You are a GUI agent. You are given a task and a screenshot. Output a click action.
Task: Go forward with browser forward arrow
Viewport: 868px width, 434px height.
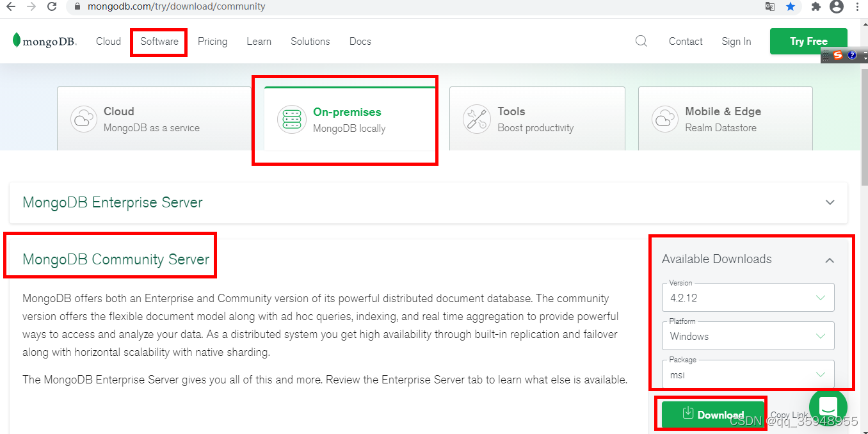[x=31, y=6]
